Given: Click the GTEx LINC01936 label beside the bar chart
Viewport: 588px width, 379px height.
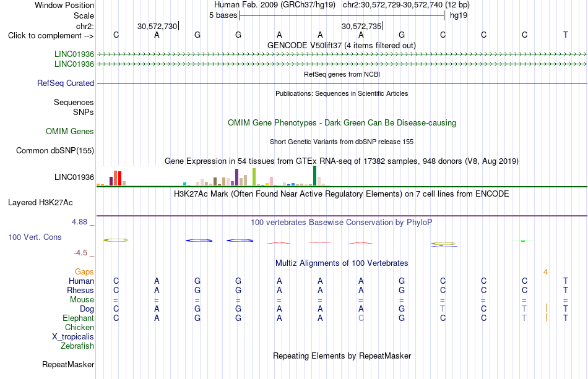Looking at the screenshot, I should click(74, 177).
